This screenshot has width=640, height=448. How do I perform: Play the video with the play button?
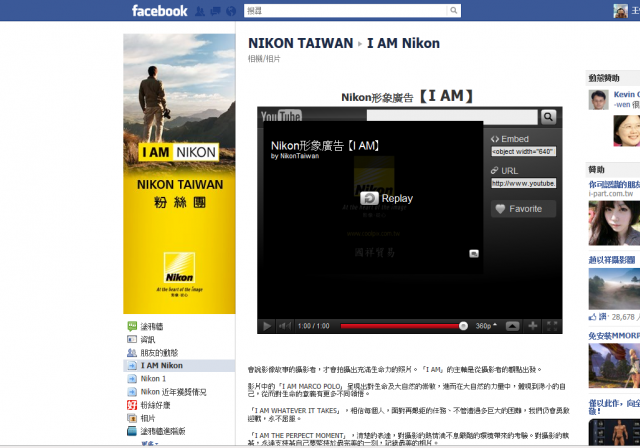[x=267, y=326]
